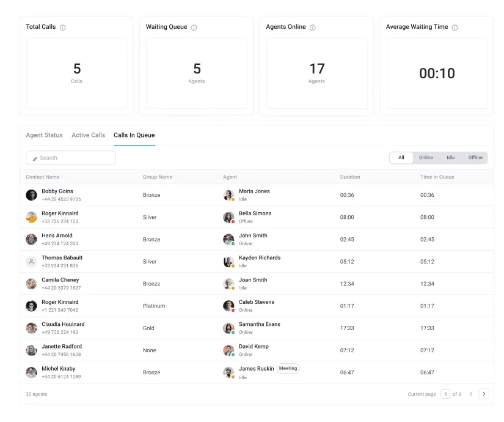Viewport: 504px width, 422px height.
Task: Click Maria Jones' agent avatar
Action: click(x=228, y=194)
